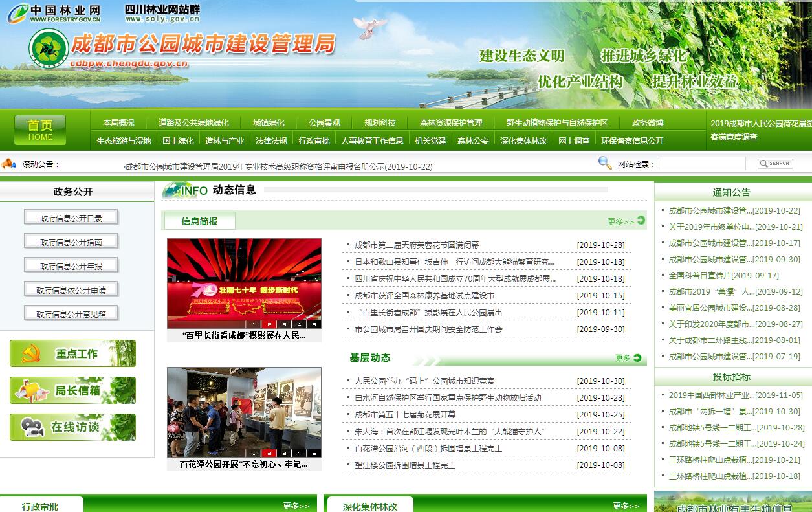Click the green bureau emblem logo
The image size is (812, 512).
coord(49,48)
